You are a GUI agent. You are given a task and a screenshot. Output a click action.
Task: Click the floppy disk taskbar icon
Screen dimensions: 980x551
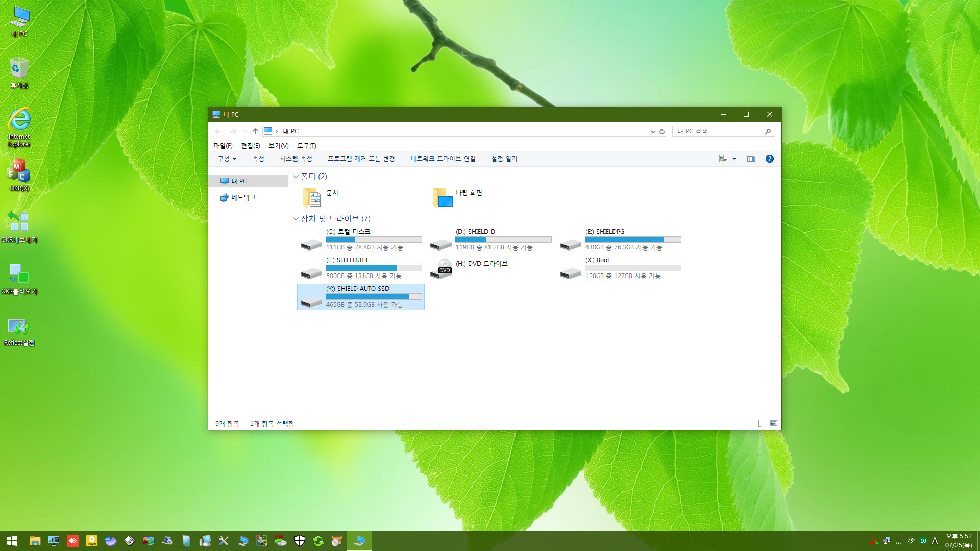click(x=130, y=541)
